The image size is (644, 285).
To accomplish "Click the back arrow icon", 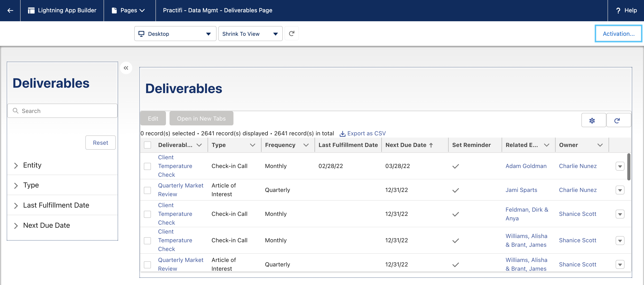I will click(x=10, y=11).
